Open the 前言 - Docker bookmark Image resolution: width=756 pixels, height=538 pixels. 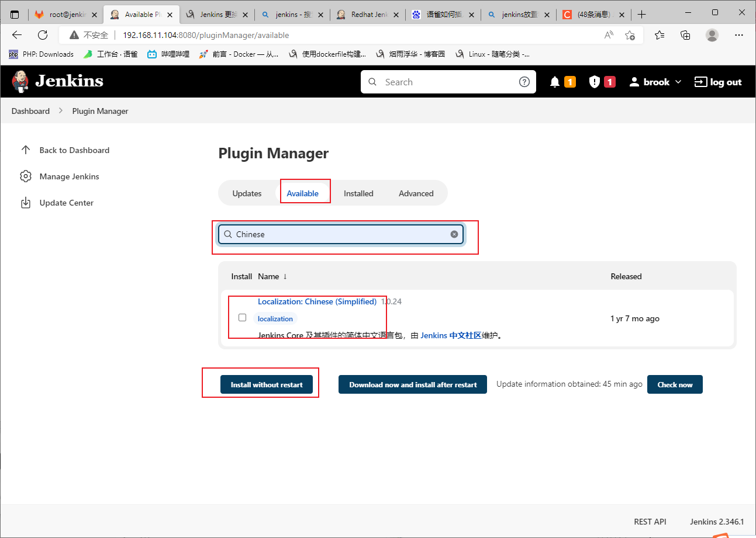(x=239, y=54)
